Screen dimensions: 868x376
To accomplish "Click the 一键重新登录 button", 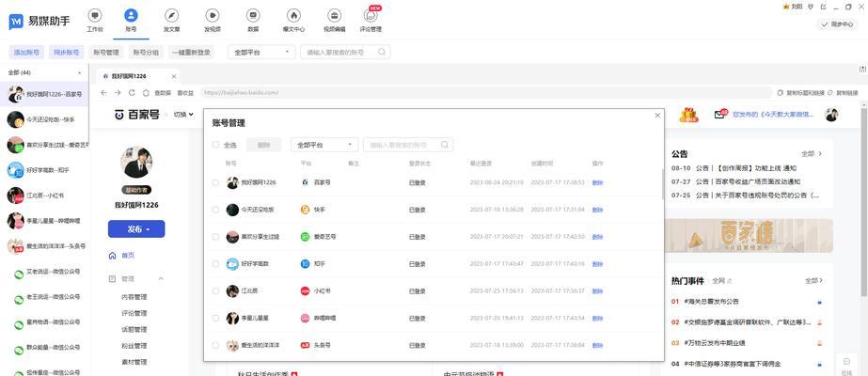I will (x=190, y=52).
